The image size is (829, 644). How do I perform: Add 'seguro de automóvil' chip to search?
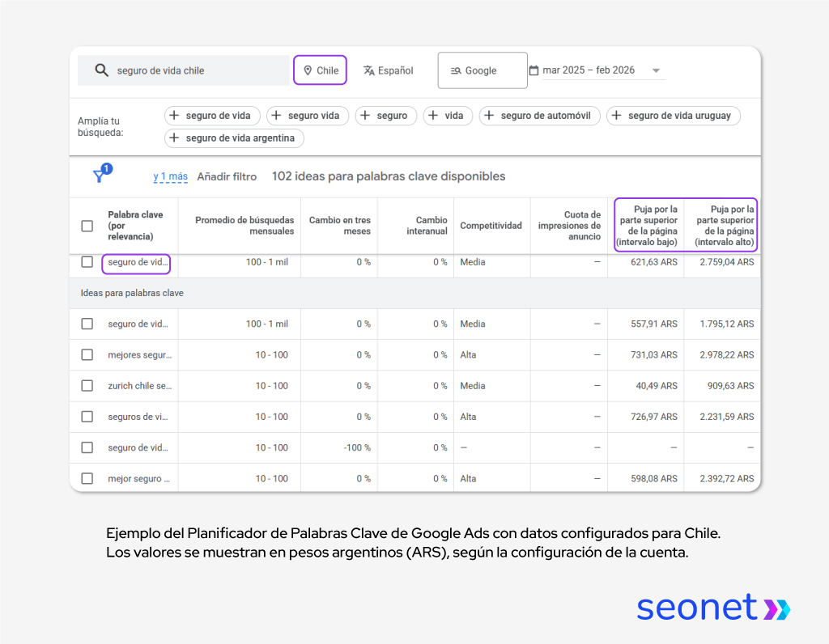[x=539, y=115]
